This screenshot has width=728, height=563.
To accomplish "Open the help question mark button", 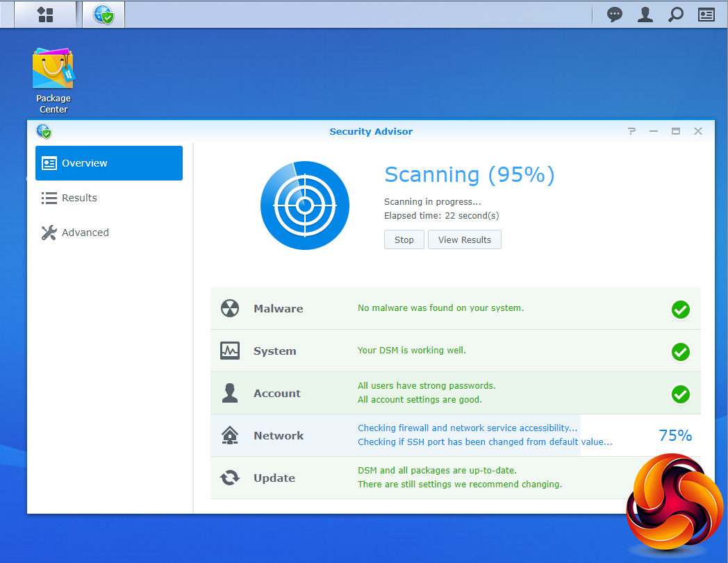I will tap(631, 131).
